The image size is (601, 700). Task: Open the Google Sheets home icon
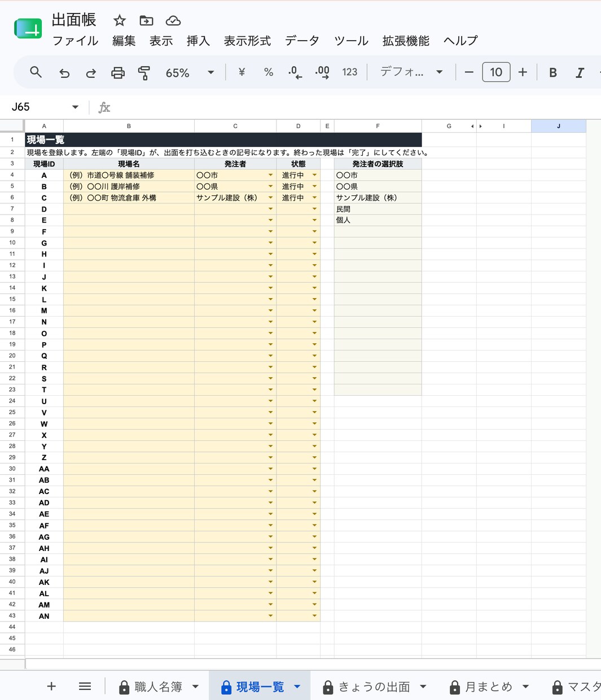[x=28, y=29]
